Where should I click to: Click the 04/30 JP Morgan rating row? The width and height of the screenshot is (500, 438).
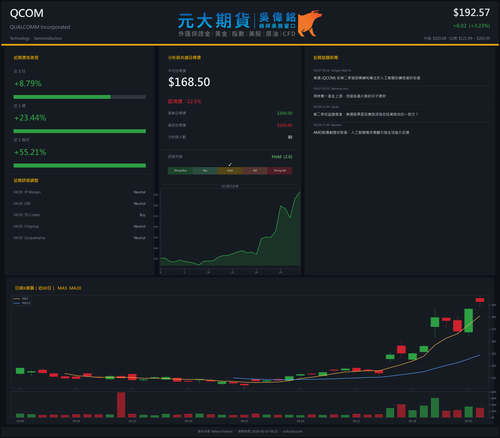coord(80,192)
